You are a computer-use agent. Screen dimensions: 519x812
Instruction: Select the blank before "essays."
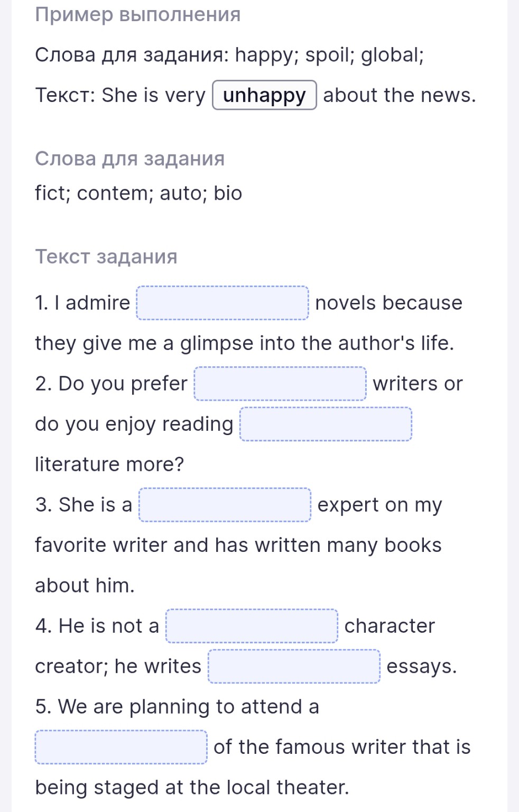point(294,667)
